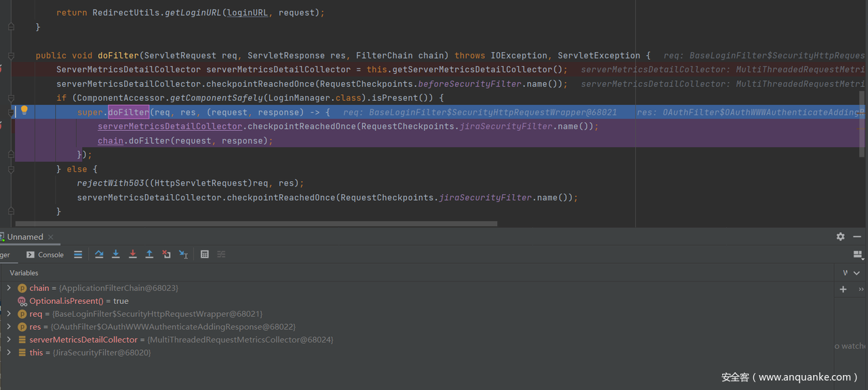Open the Evaluate Expression calculator icon
The width and height of the screenshot is (868, 390).
204,254
